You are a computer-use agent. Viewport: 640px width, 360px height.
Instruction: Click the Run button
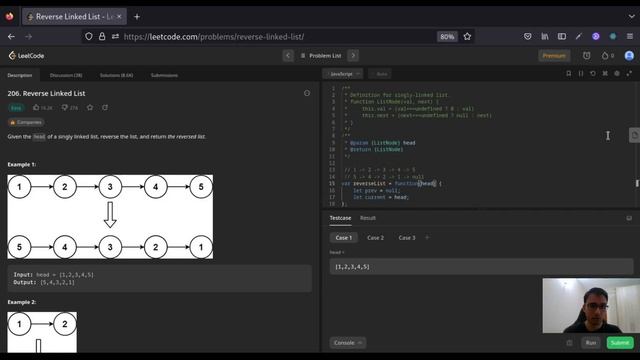[x=591, y=343]
